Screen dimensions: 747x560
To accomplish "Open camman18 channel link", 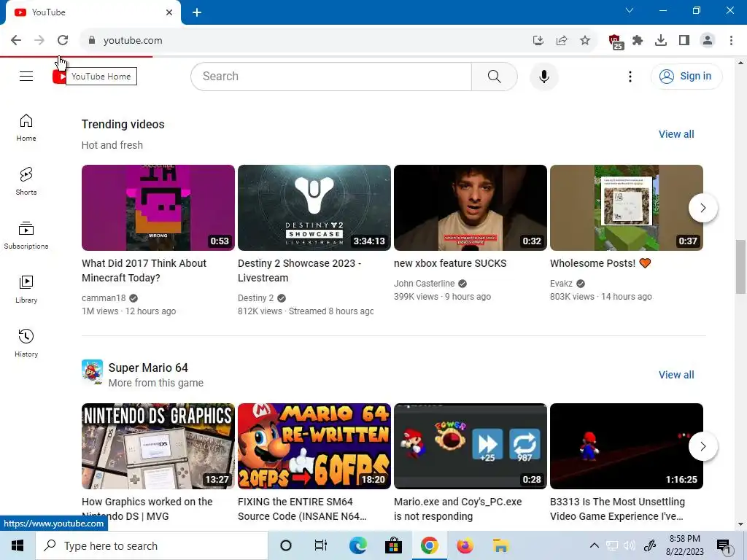I will (x=104, y=298).
